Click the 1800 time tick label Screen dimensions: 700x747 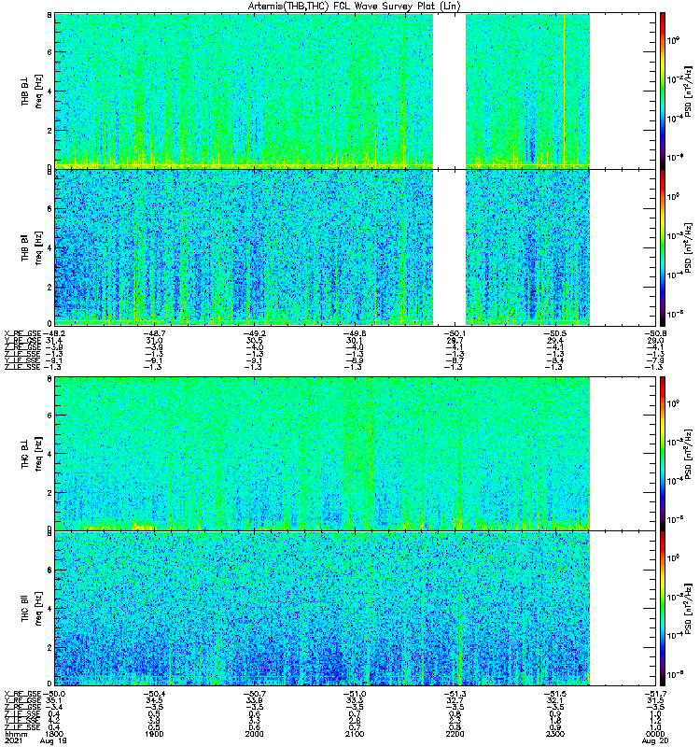click(x=54, y=734)
